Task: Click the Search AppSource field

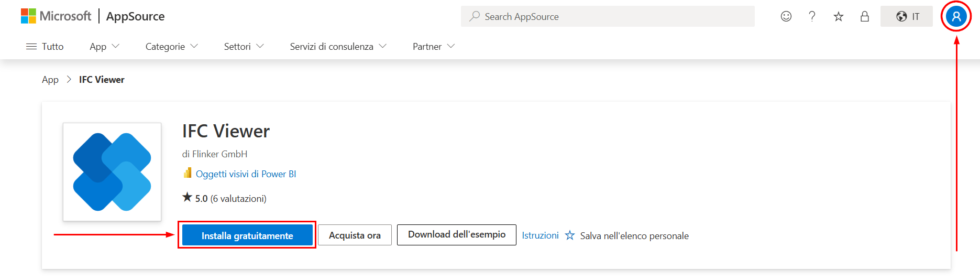Action: click(608, 17)
